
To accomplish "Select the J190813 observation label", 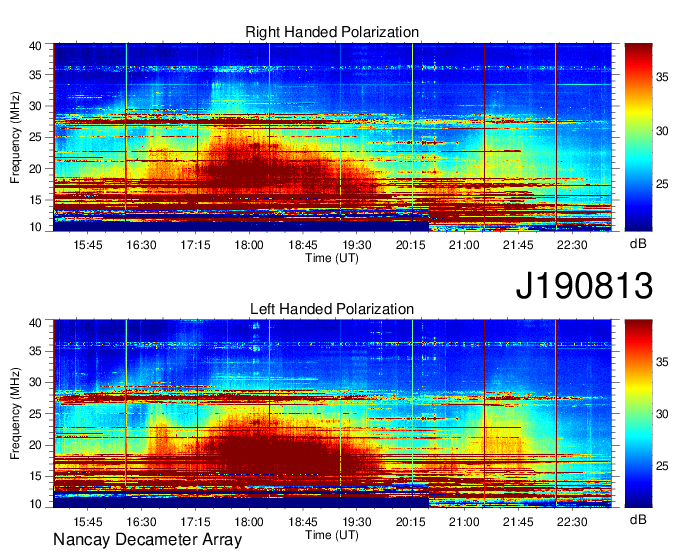I will coord(584,285).
